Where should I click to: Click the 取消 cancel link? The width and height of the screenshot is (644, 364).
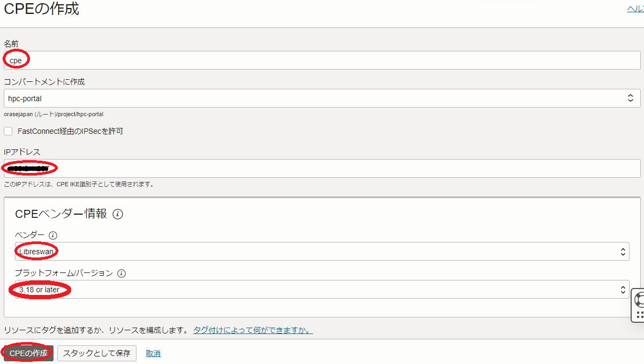(153, 353)
